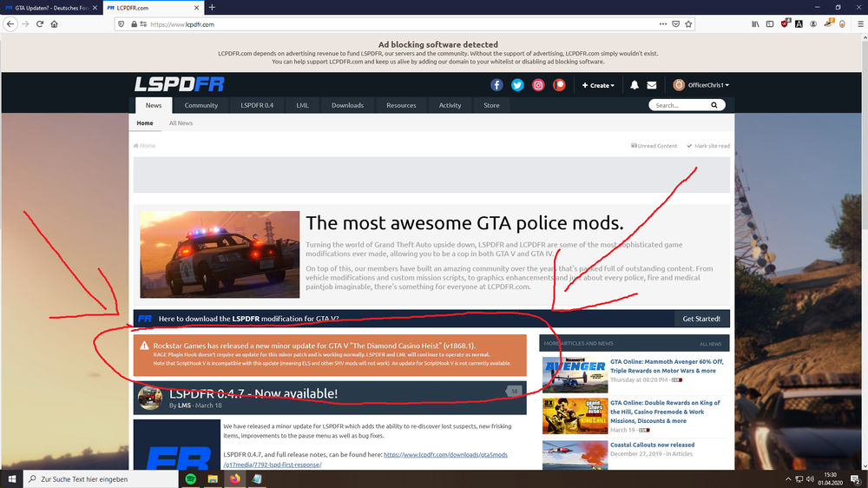Go back with the browser back arrow

(x=10, y=23)
